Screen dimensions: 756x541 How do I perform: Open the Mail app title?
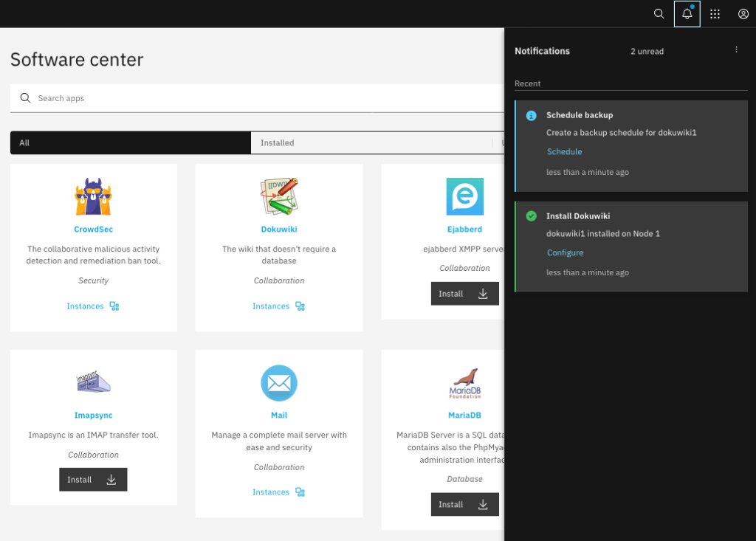click(x=279, y=415)
